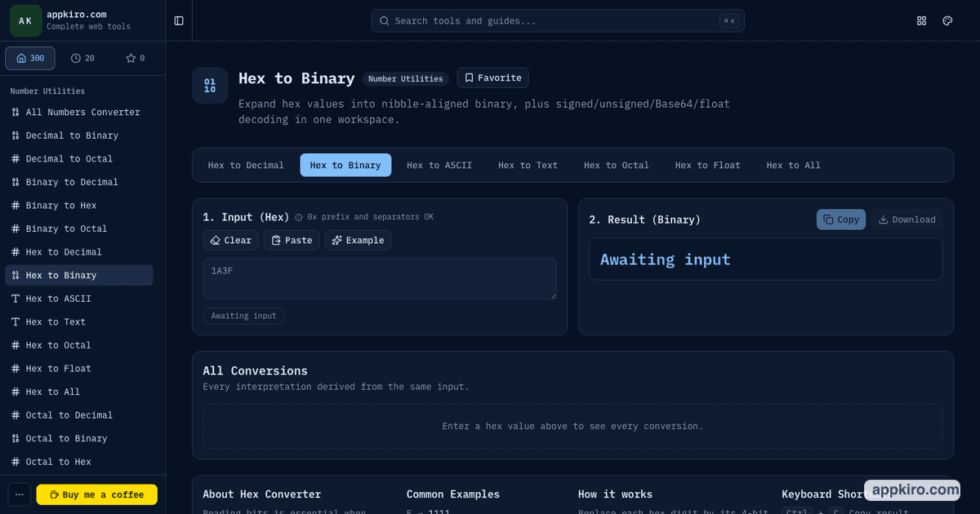Select the home 300 tools tab

pyautogui.click(x=30, y=58)
